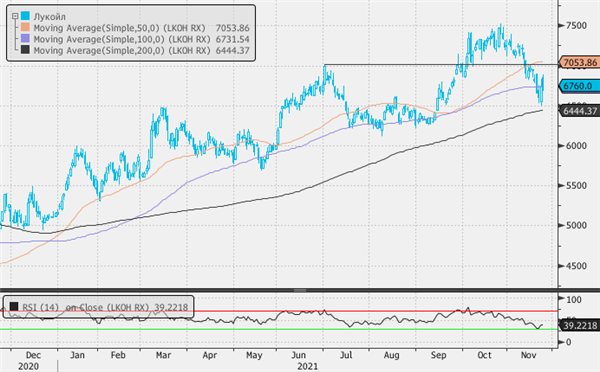This screenshot has width=600, height=372.
Task: Click the Jan month label on time axis
Action: [77, 356]
